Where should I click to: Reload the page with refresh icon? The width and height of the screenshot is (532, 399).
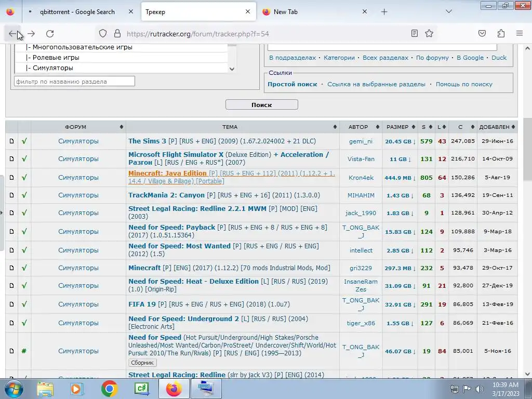pos(50,34)
